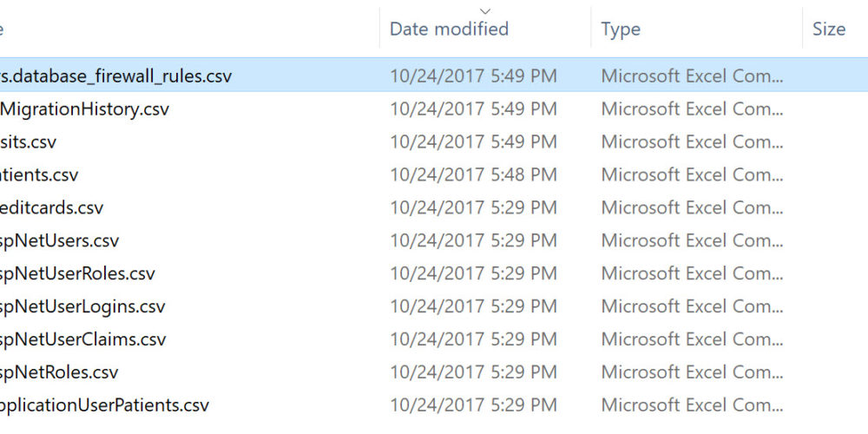The width and height of the screenshot is (868, 434).
Task: Click the file name ending in editcards.csv
Action: pos(52,208)
